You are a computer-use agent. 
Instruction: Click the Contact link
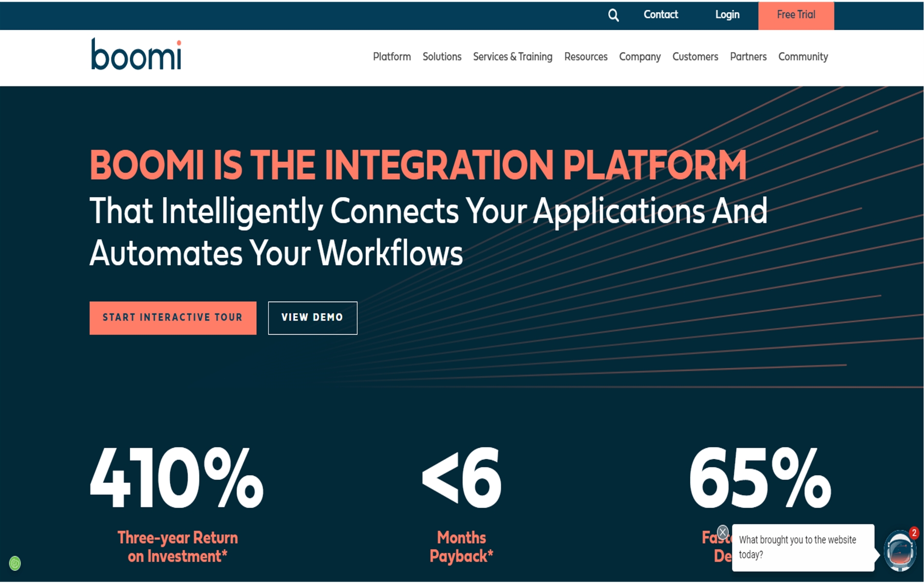point(660,15)
